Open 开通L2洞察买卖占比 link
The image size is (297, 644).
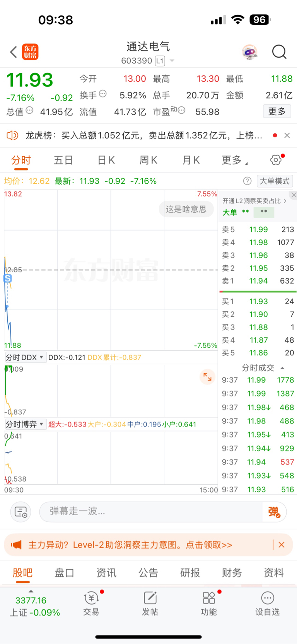click(x=254, y=201)
